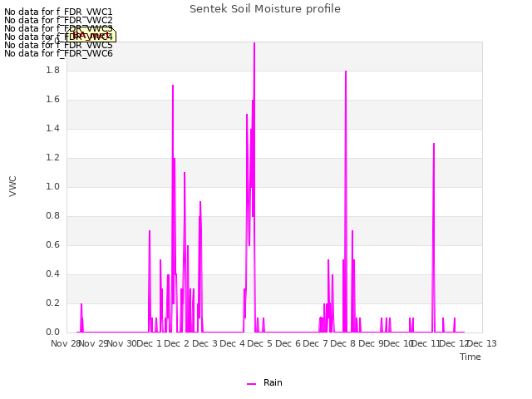Screen dimensions: 532x399
Task: Click the Dec 7 x-axis tick label
Action: [x=315, y=343]
